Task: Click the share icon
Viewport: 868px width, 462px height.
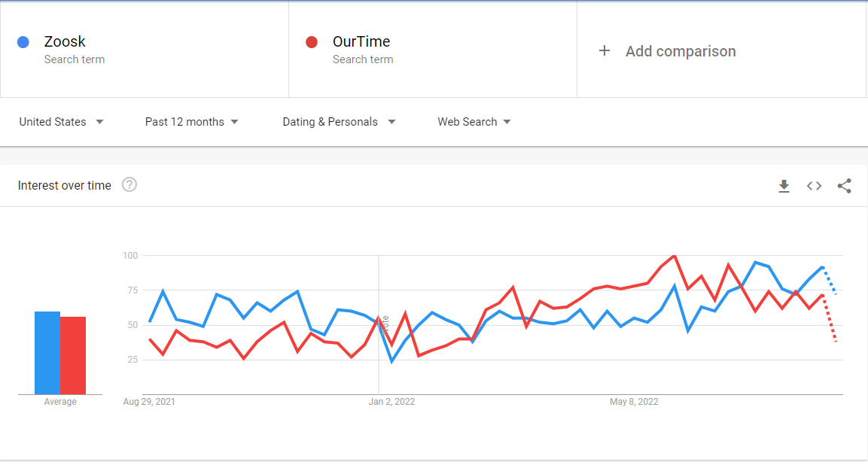Action: [x=844, y=186]
